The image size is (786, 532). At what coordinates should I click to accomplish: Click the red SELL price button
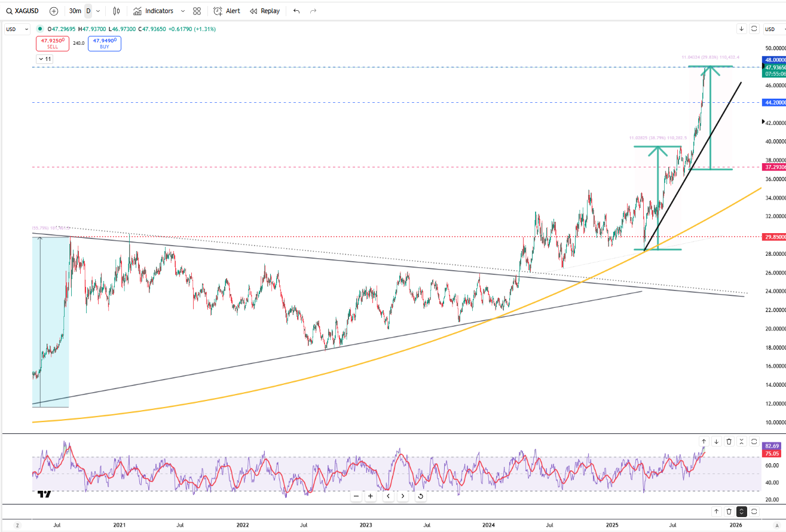click(x=53, y=43)
